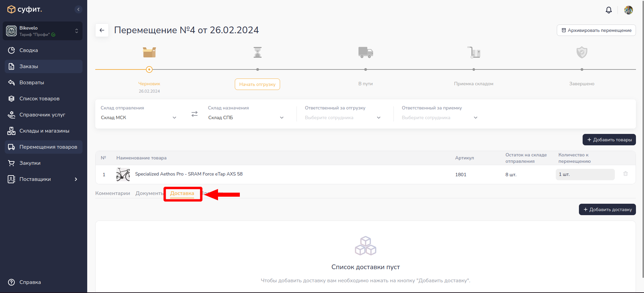Click Добавить доставку button
The image size is (644, 293).
pyautogui.click(x=607, y=209)
